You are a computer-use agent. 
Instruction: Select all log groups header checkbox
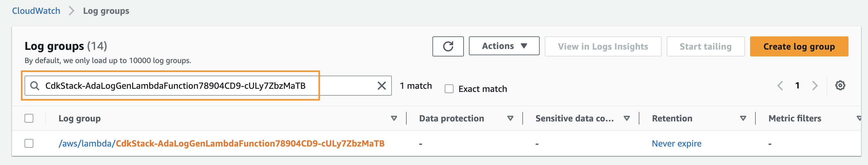29,118
